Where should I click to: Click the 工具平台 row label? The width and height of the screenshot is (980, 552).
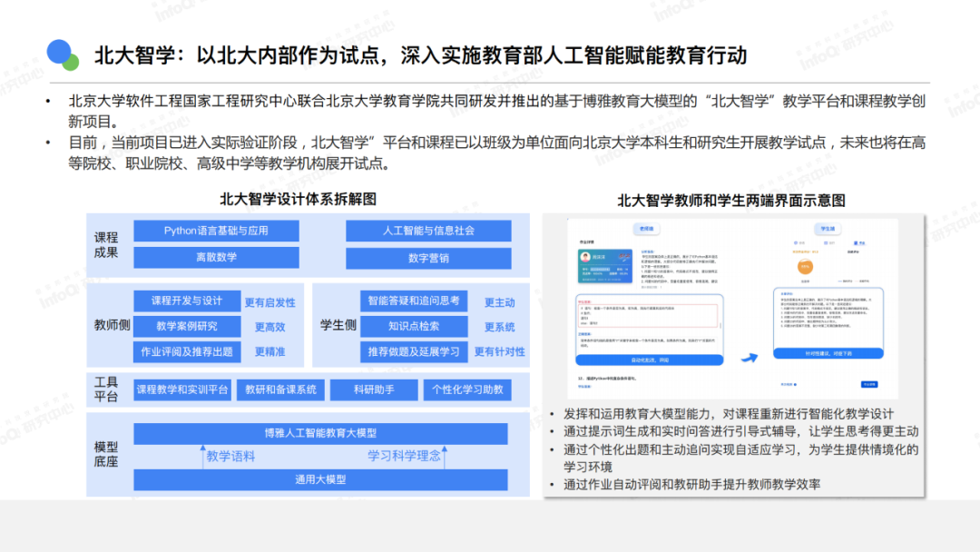(x=106, y=389)
